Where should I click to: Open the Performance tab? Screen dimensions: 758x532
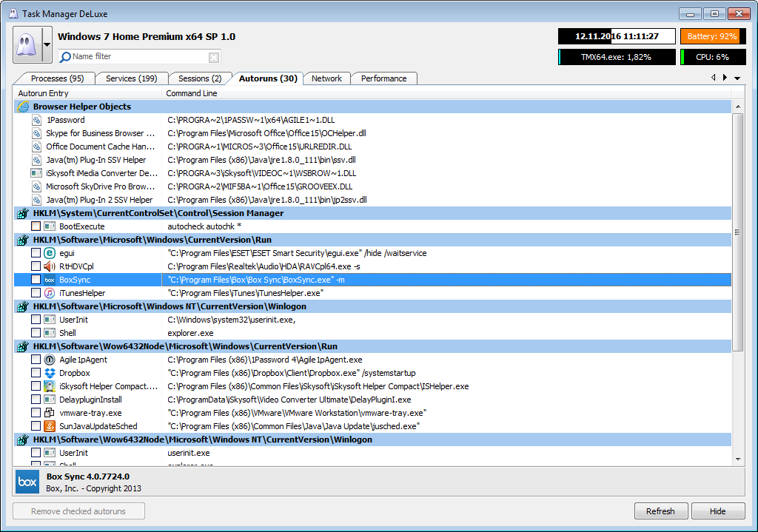(x=383, y=78)
